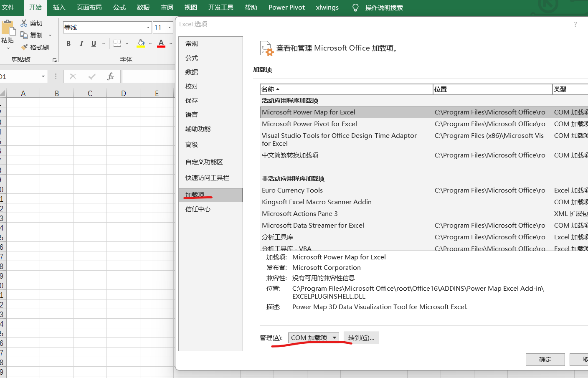Open the insert function fx button

point(110,76)
